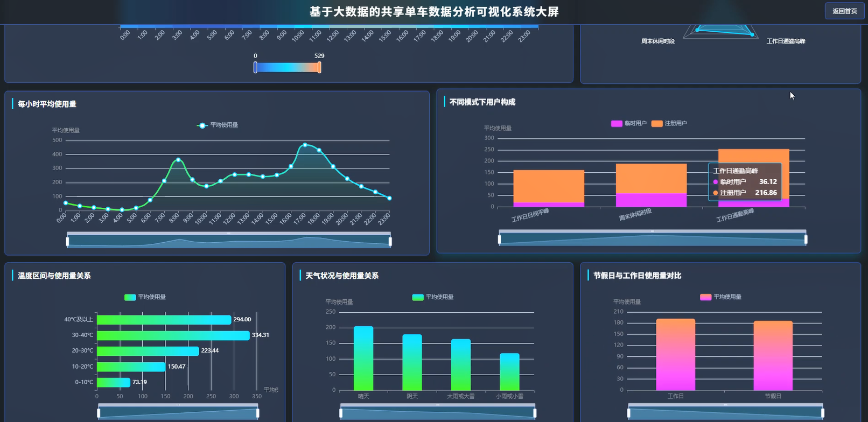Click the 周末休闲时段 magenta bar segment
Screen dimensions: 868x422
coord(651,200)
